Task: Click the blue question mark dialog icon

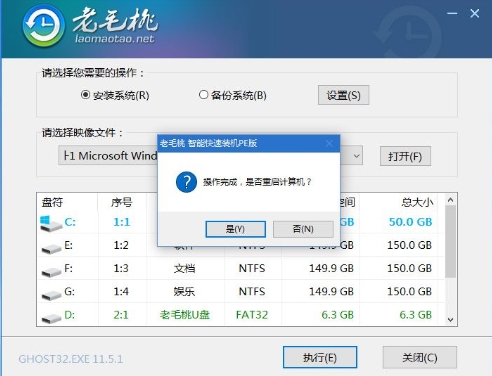Action: click(x=186, y=182)
